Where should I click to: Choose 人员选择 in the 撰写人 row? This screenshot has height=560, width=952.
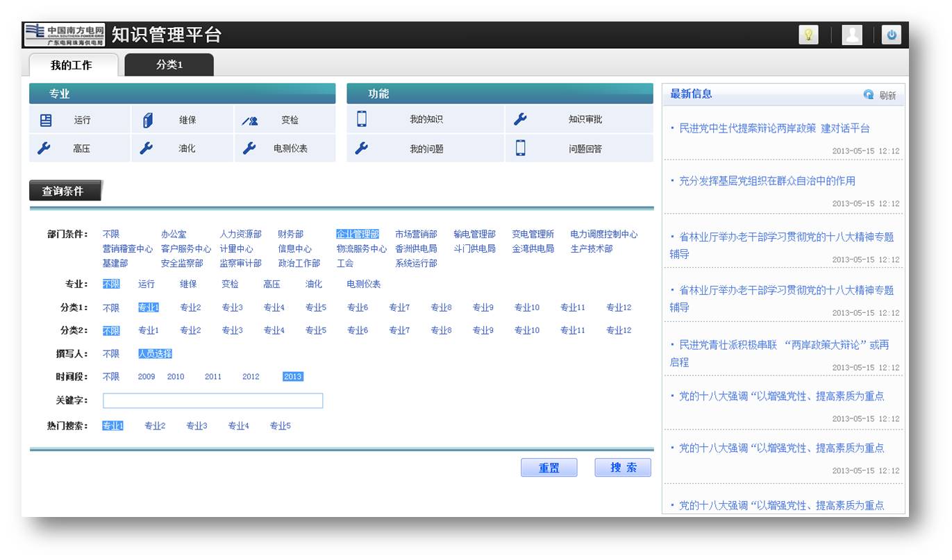pos(155,354)
